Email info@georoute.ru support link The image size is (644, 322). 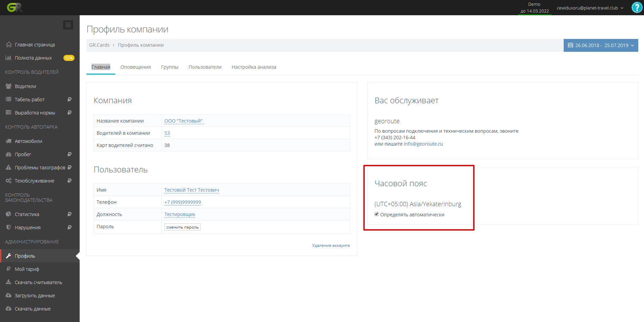point(423,144)
